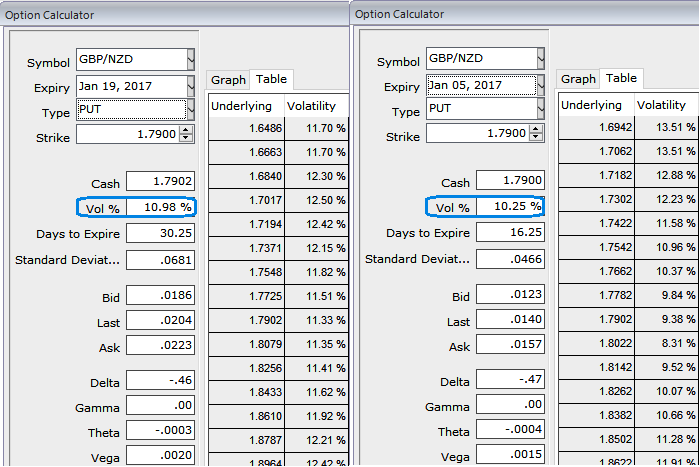The height and width of the screenshot is (467, 700).
Task: Click Cash field showing 1.7900
Action: (510, 180)
